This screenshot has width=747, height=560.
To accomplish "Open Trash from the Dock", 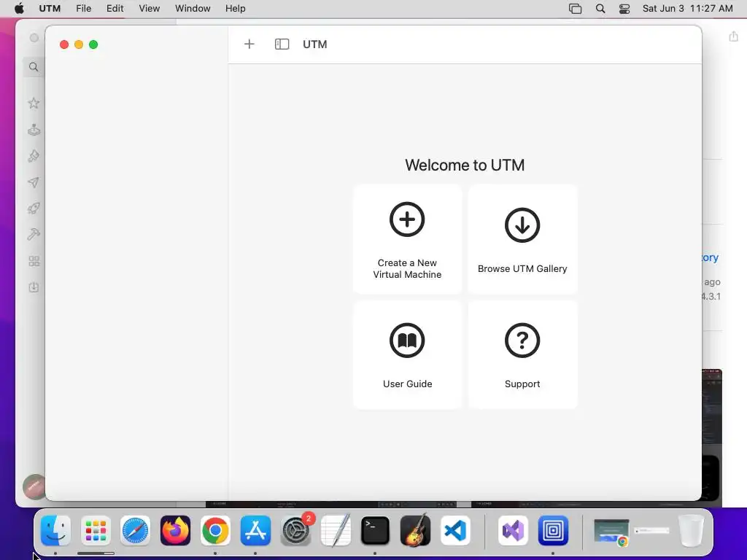I will tap(691, 531).
